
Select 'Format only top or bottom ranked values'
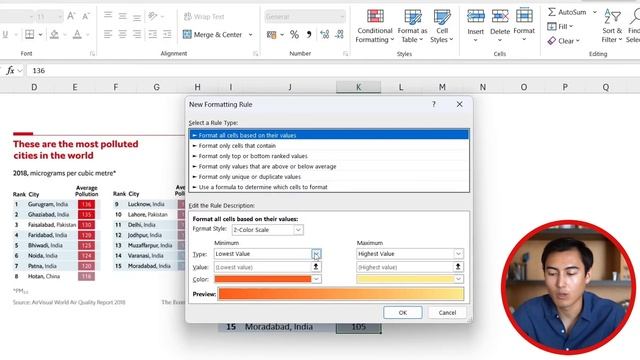pos(329,156)
